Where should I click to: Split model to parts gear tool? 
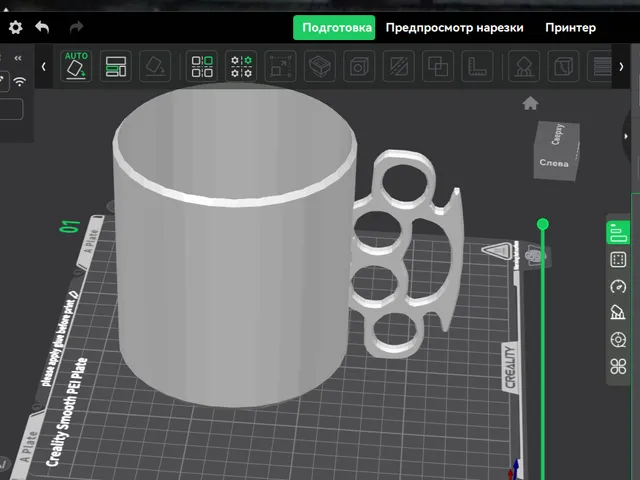(241, 66)
